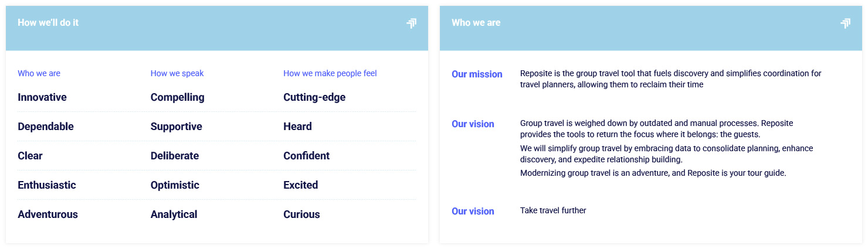Click the 'Analytical' entry
The height and width of the screenshot is (249, 868).
tap(174, 214)
